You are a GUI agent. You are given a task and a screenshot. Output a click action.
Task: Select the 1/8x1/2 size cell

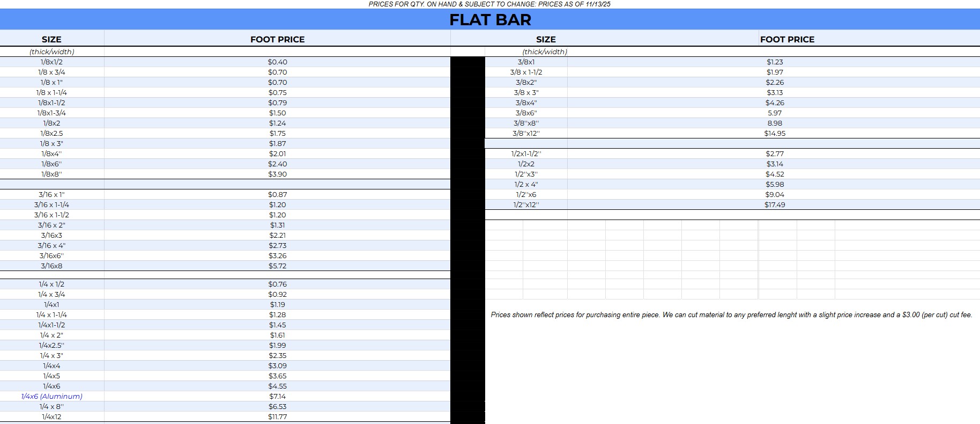51,62
